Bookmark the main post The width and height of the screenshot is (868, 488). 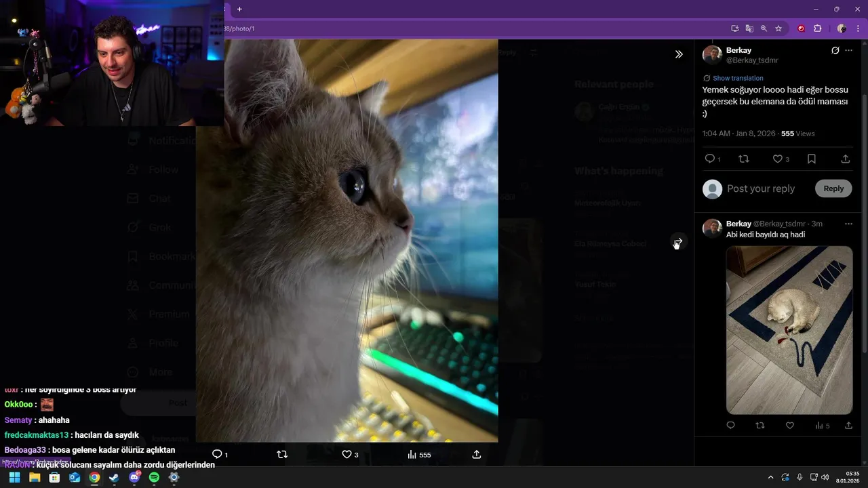(812, 159)
